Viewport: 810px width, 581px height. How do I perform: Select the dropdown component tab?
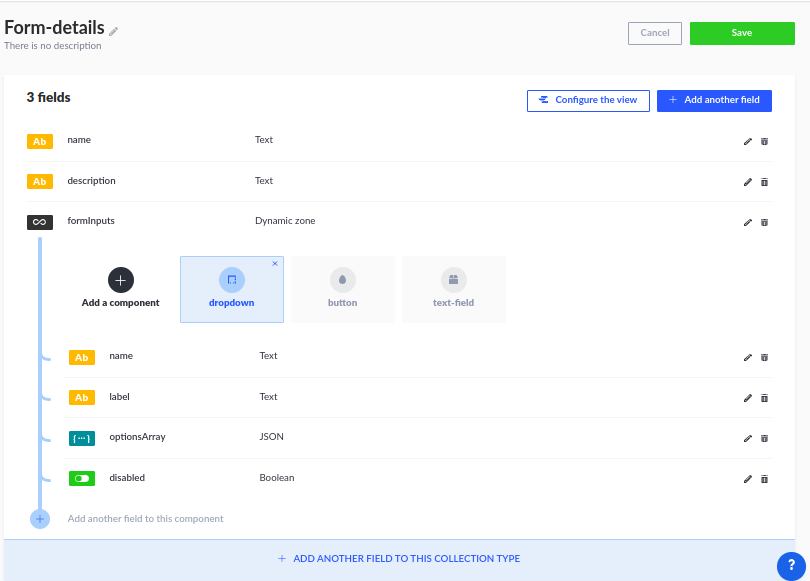(231, 289)
